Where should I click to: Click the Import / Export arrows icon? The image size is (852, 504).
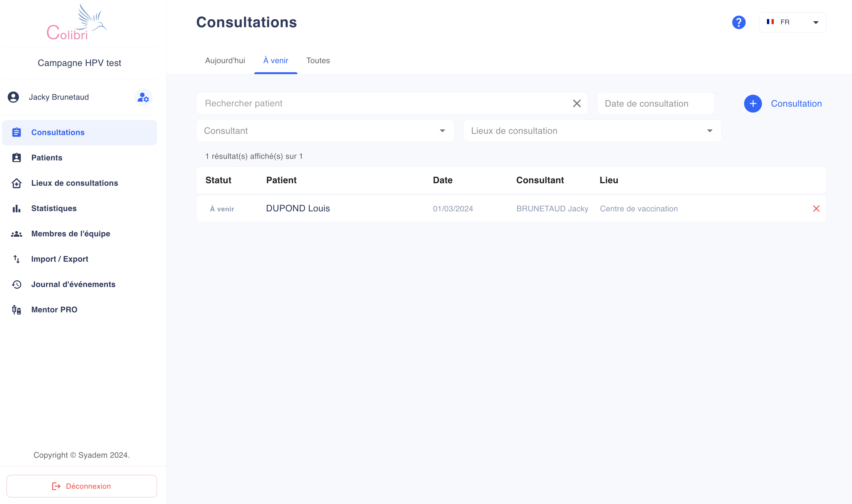click(17, 259)
